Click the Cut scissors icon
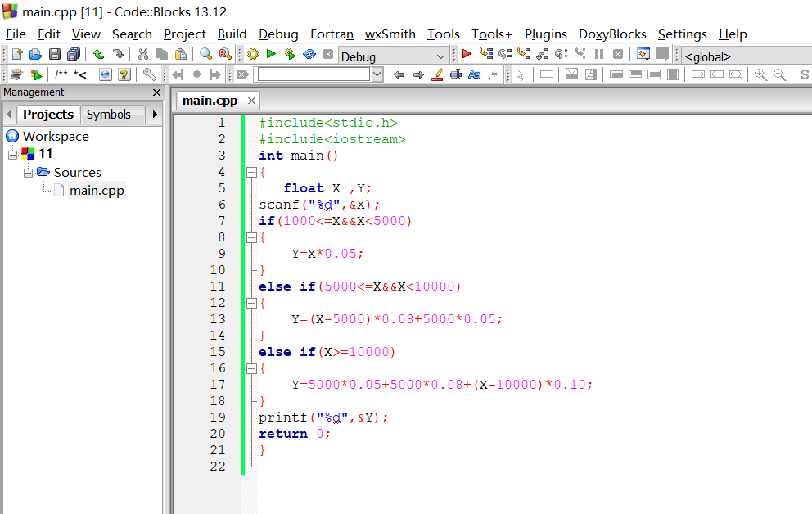This screenshot has width=812, height=514. pyautogui.click(x=143, y=55)
